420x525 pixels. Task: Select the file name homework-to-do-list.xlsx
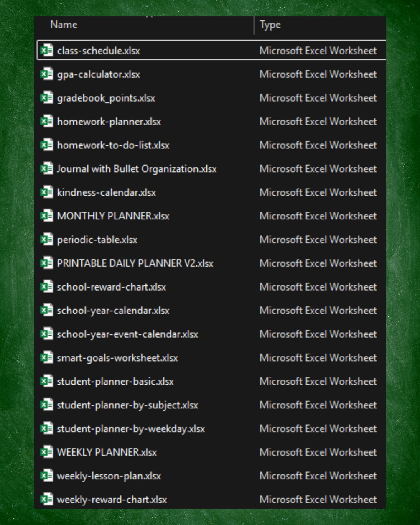[113, 145]
